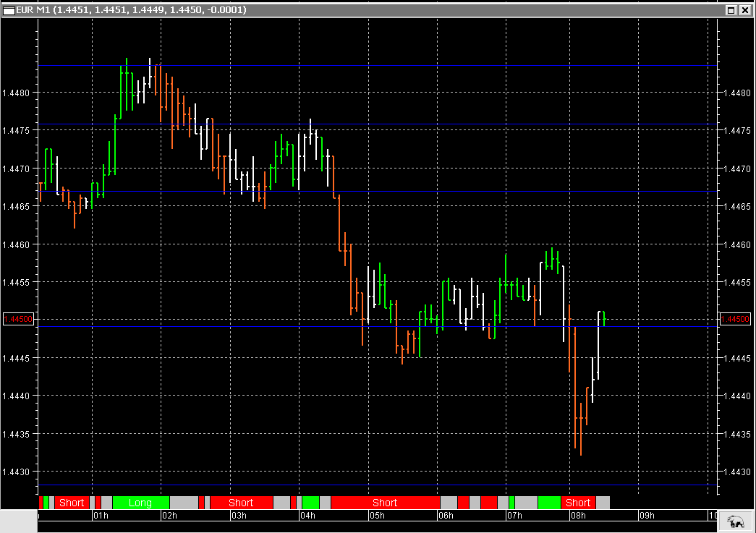This screenshot has width=756, height=533.
Task: Click the EUR M1 chart icon in title bar
Action: (x=9, y=10)
